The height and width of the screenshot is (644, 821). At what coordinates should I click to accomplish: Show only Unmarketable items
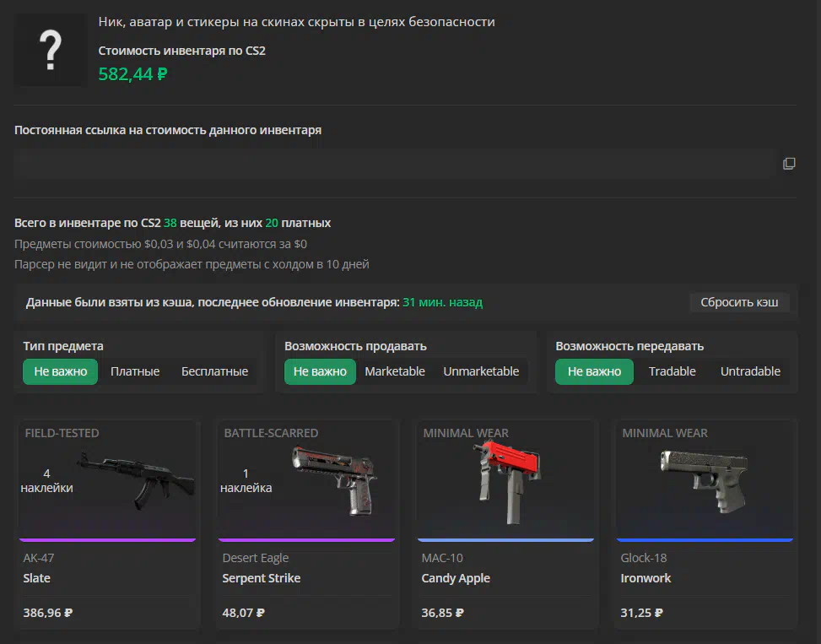pyautogui.click(x=481, y=371)
